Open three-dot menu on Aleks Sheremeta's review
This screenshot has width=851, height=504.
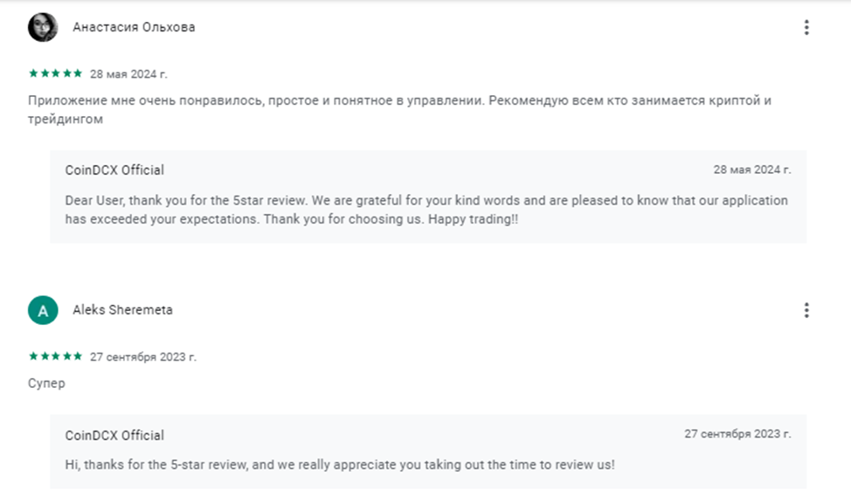pos(806,310)
